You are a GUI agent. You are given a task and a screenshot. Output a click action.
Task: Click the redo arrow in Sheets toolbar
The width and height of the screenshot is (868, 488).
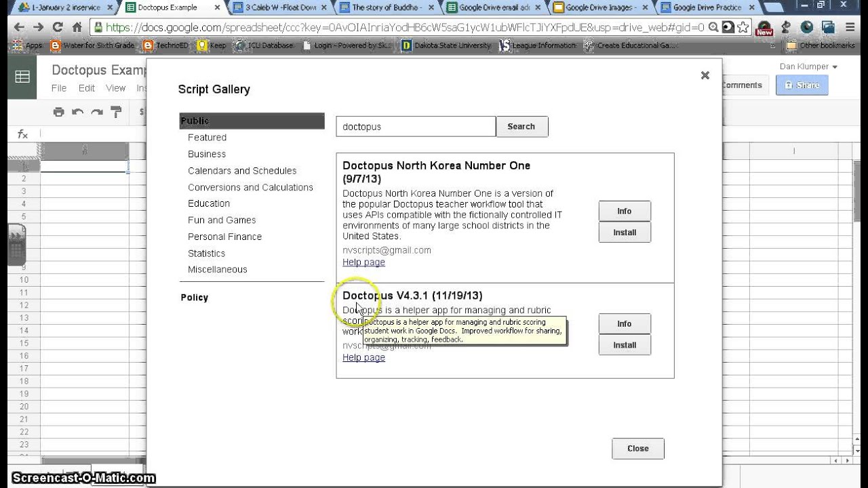tap(97, 113)
